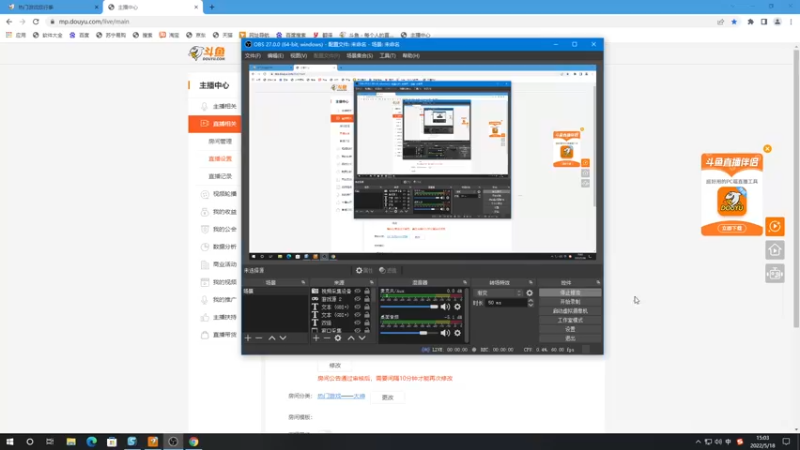
Task: Toggle visibility eye for 视频采集设备 source
Action: 358,291
